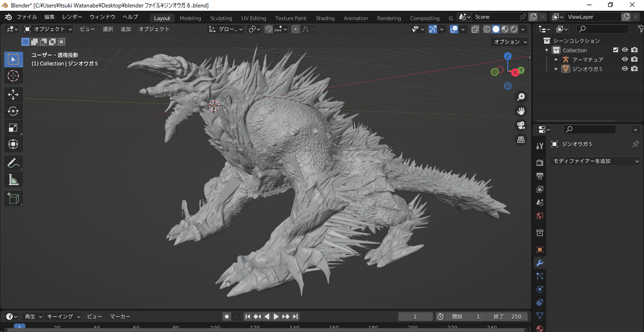Screen dimensions: 644x332
Task: Toggle snapping magnet button
Action: point(269,29)
